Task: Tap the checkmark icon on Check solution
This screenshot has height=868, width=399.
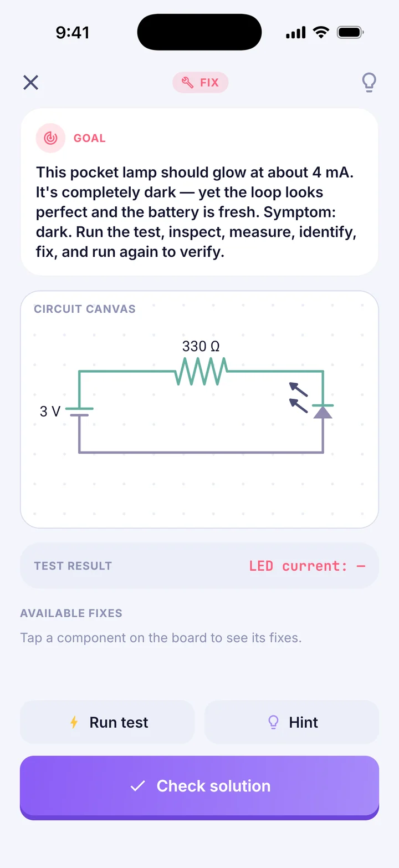Action: (x=137, y=786)
